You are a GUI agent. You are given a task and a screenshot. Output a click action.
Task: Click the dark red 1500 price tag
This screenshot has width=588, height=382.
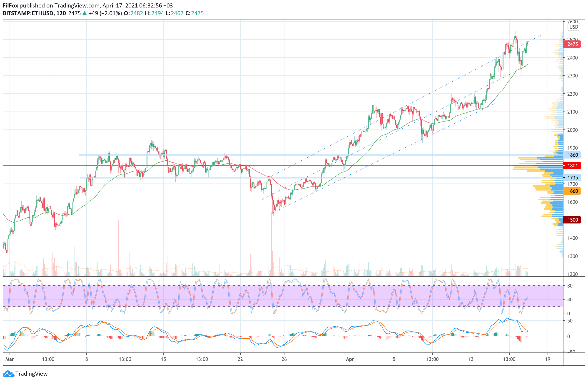pos(572,220)
